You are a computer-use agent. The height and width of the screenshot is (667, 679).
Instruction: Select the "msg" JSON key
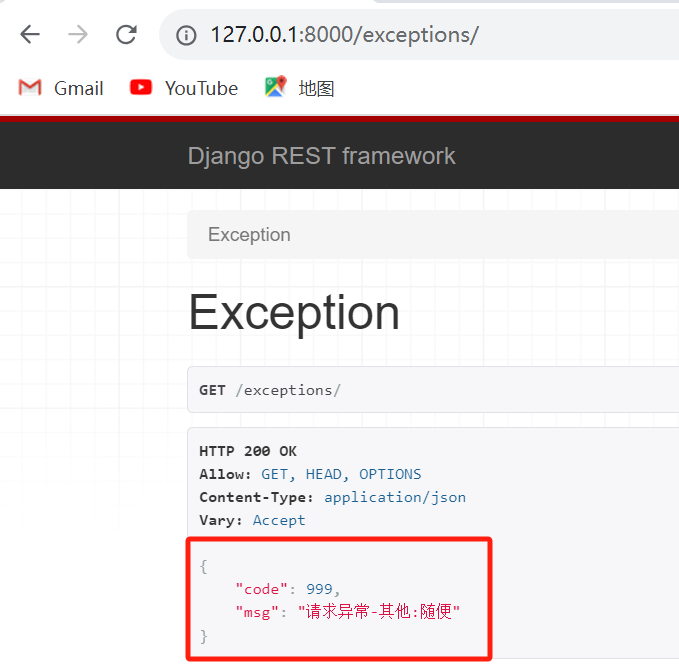point(257,612)
